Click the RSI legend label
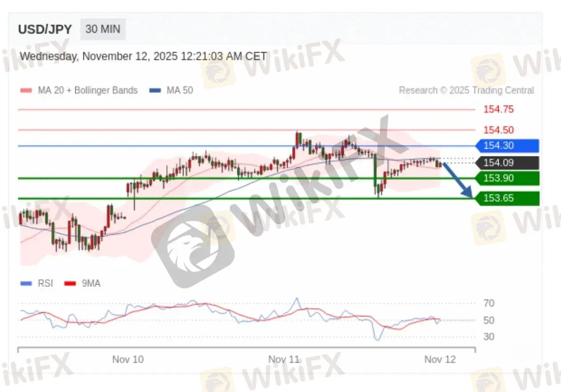The image size is (561, 392). pyautogui.click(x=45, y=283)
